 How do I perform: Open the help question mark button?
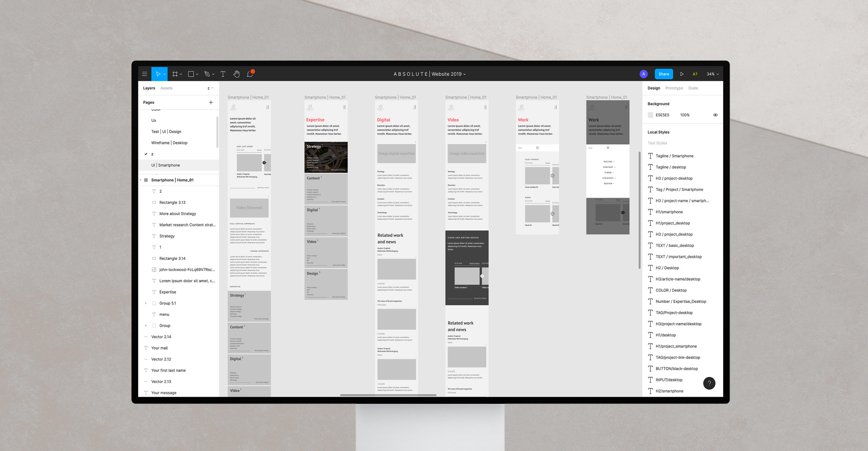[709, 383]
